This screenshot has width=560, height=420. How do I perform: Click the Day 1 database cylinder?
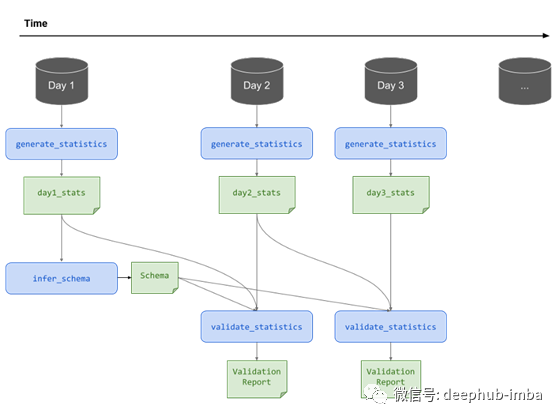61,81
